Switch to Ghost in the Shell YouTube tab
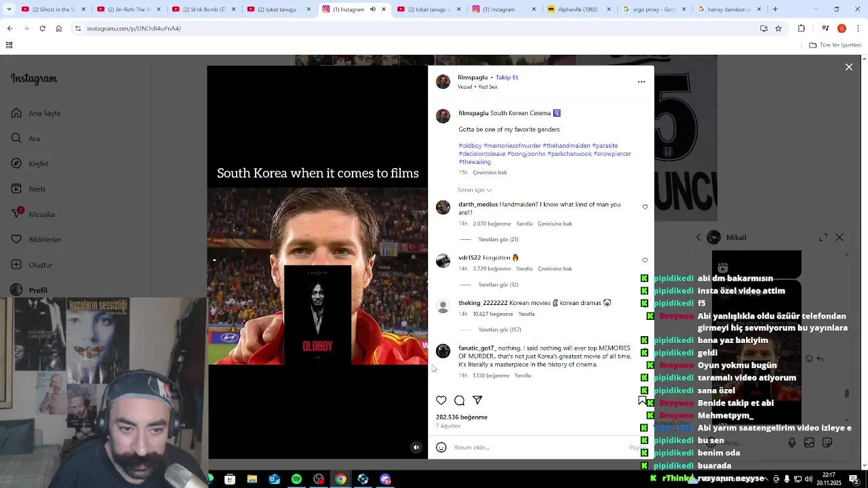Screen dimensions: 868x488 pyautogui.click(x=53, y=9)
